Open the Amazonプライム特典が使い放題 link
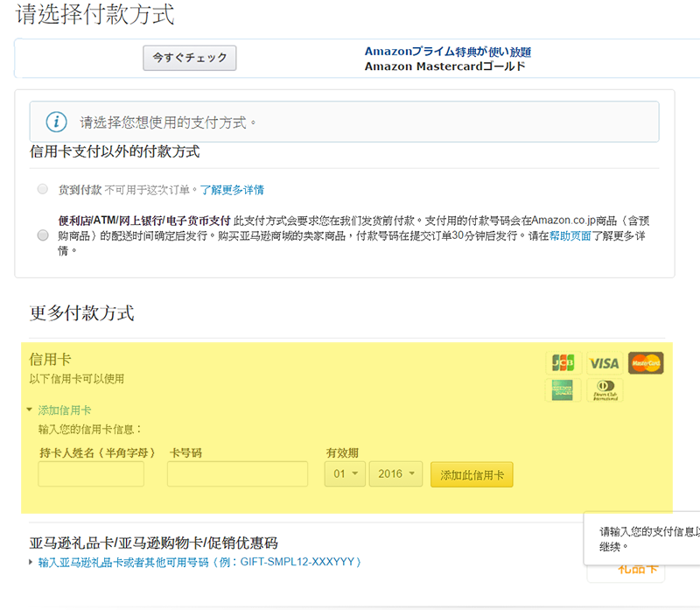700x610 pixels. 448,52
